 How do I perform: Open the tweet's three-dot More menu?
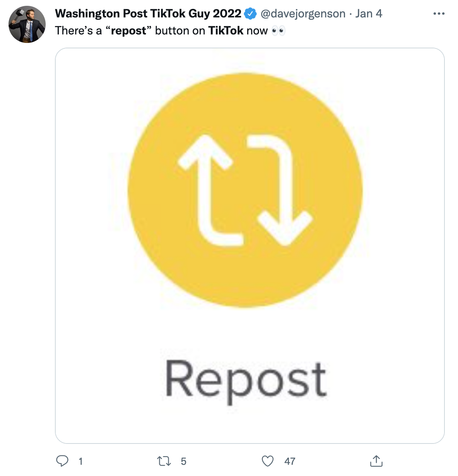439,14
